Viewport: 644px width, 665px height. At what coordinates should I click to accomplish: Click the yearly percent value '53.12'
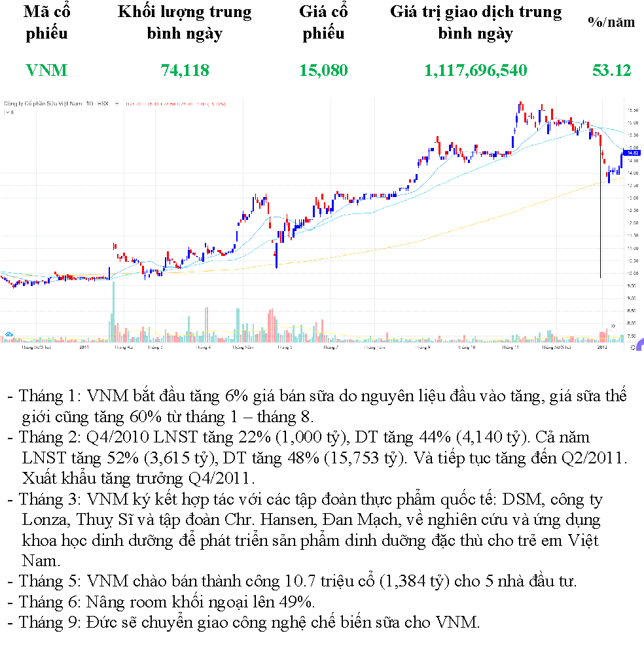click(x=611, y=71)
